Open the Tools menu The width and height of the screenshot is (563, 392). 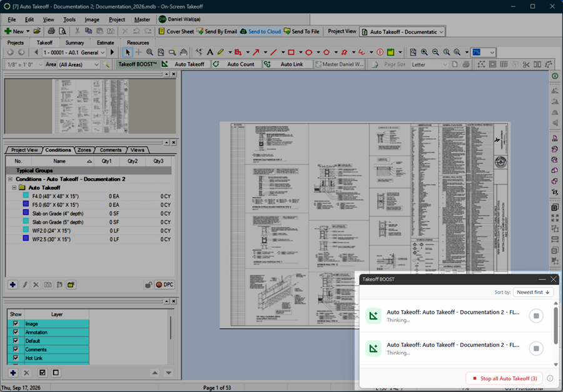tap(69, 20)
